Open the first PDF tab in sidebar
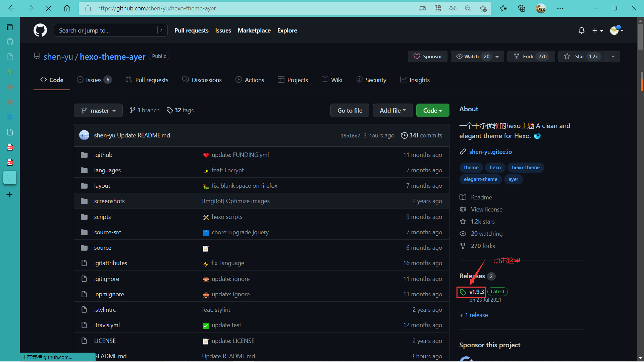 (x=10, y=147)
